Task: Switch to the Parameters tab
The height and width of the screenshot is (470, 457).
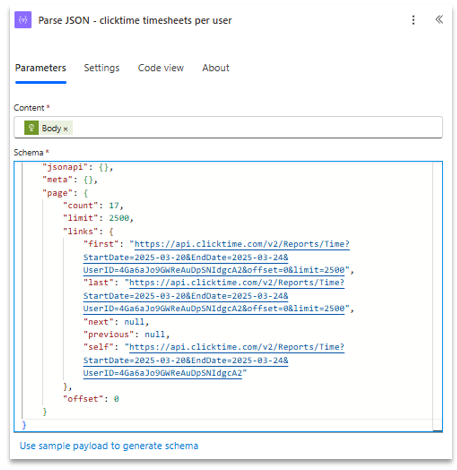Action: coord(41,68)
